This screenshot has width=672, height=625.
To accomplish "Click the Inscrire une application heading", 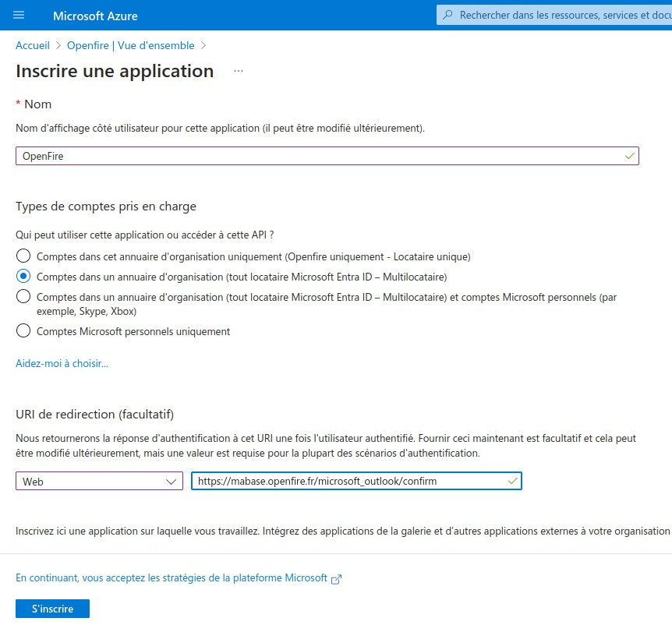I will tap(115, 71).
